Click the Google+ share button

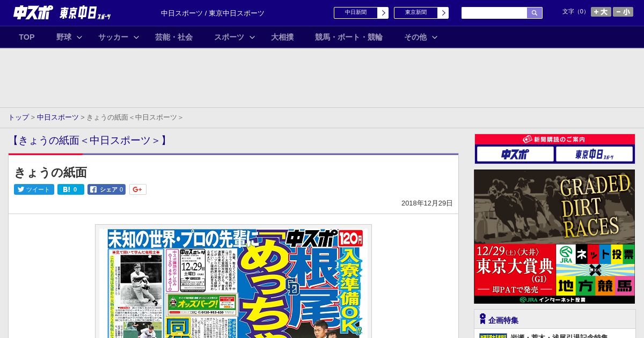[x=138, y=189]
